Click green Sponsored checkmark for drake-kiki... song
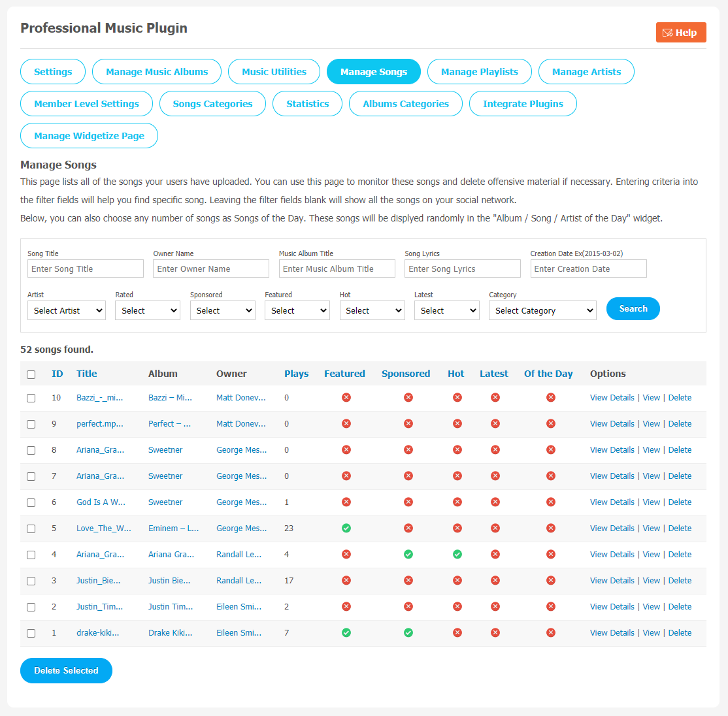Image resolution: width=728 pixels, height=716 pixels. pyautogui.click(x=408, y=632)
